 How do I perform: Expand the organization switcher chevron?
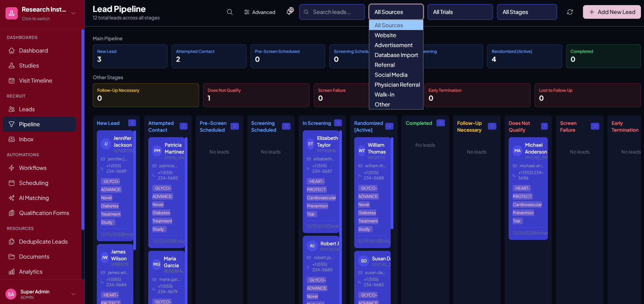pyautogui.click(x=73, y=13)
